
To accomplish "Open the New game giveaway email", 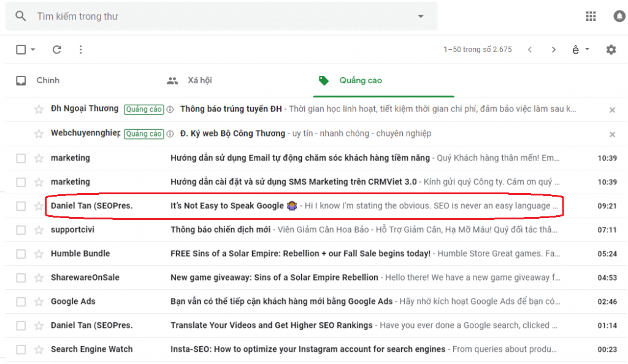I will [274, 277].
